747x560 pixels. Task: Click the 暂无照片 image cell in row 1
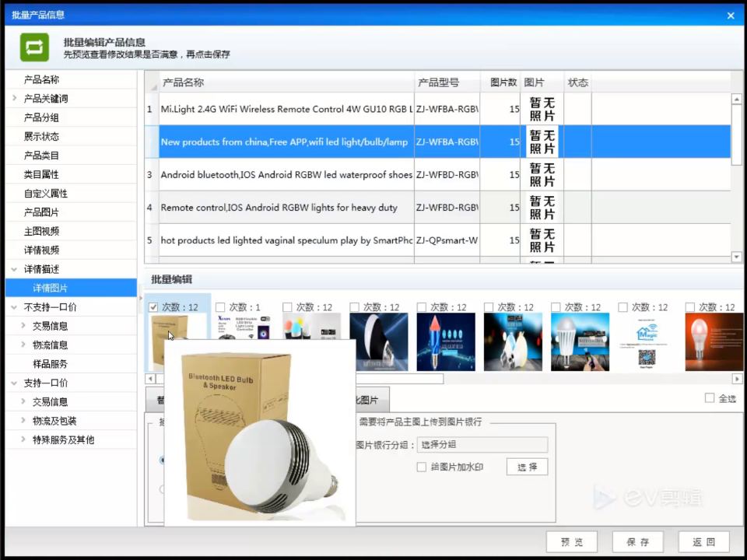pos(542,109)
